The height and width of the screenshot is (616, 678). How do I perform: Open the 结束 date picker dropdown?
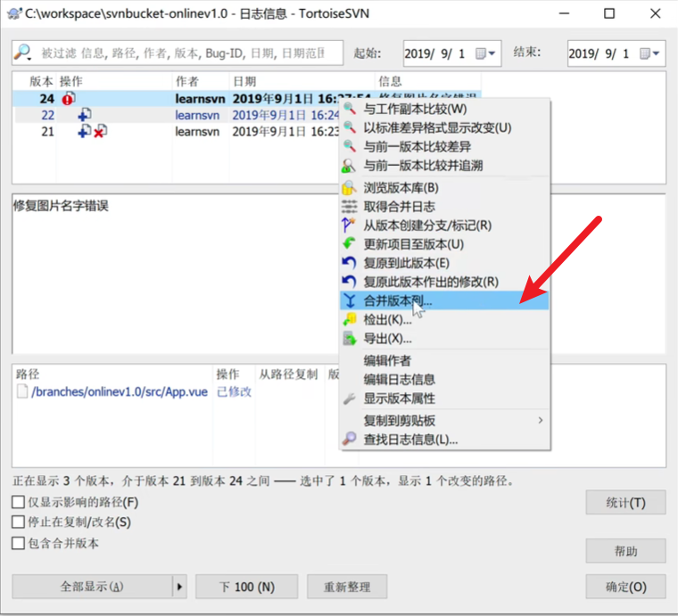(649, 53)
